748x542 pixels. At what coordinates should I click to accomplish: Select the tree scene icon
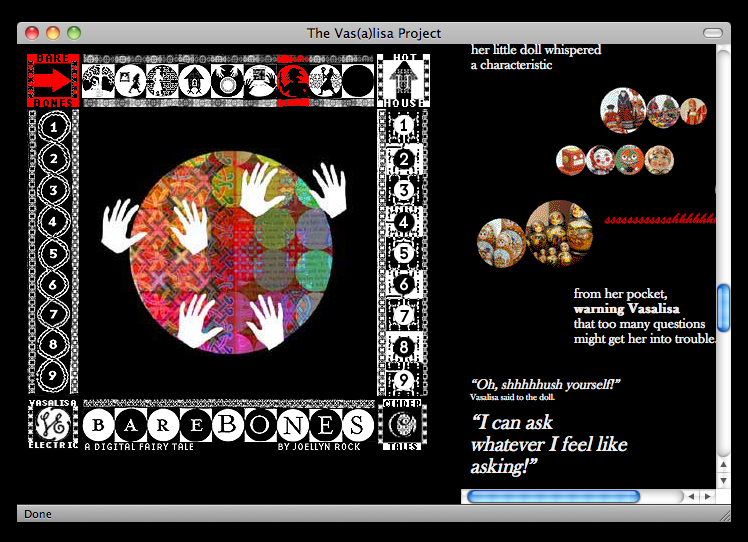[x=99, y=81]
